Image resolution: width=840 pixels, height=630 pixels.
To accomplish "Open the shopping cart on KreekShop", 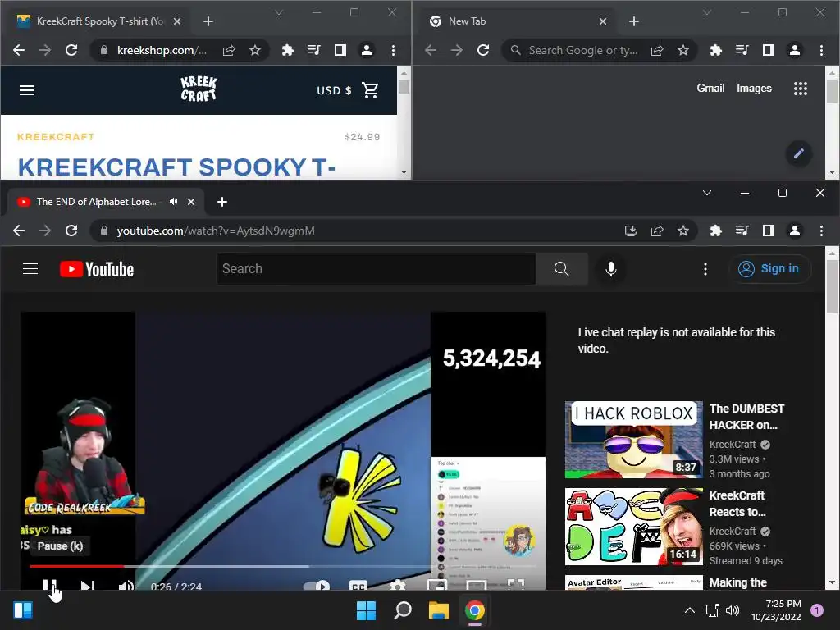I will 370,90.
